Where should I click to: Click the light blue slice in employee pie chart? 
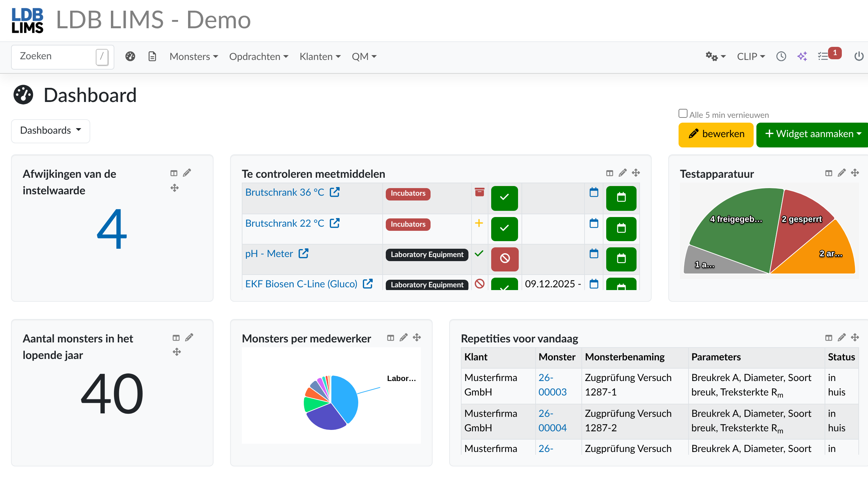pyautogui.click(x=344, y=398)
